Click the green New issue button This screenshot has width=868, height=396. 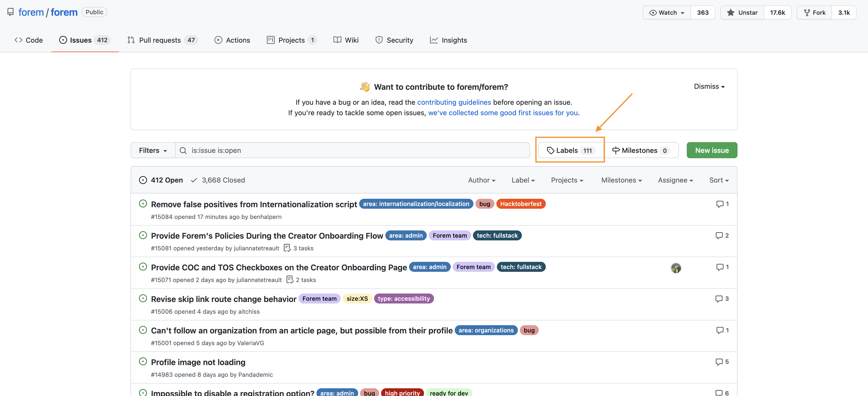(x=712, y=151)
